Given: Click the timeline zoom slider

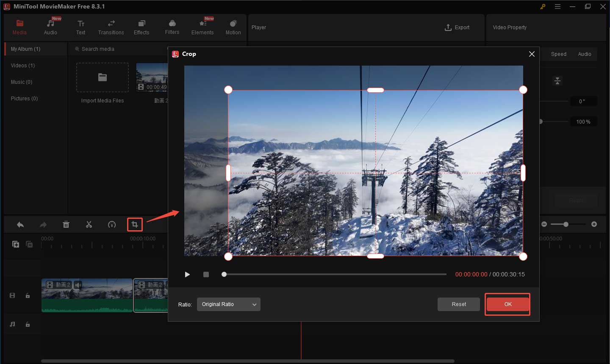Looking at the screenshot, I should pyautogui.click(x=566, y=224).
